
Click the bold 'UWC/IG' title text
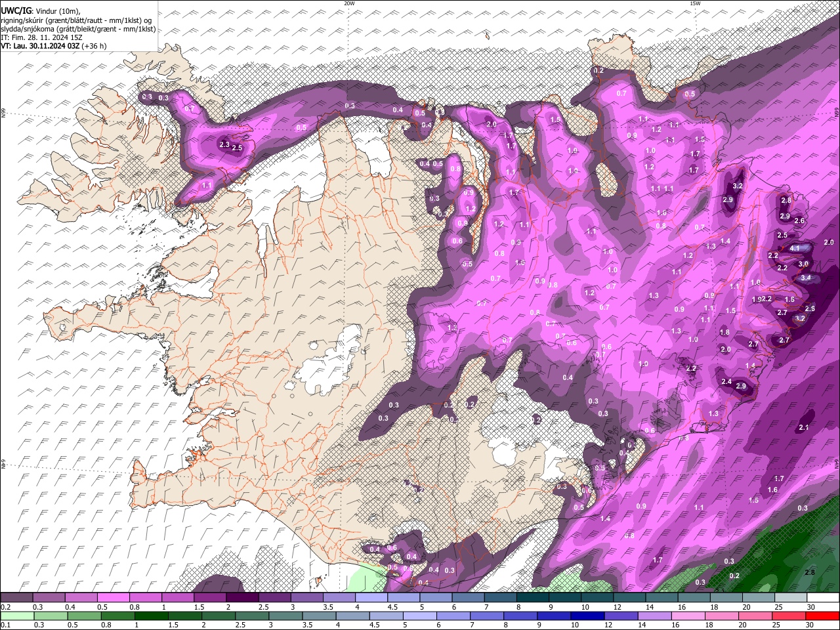point(16,11)
